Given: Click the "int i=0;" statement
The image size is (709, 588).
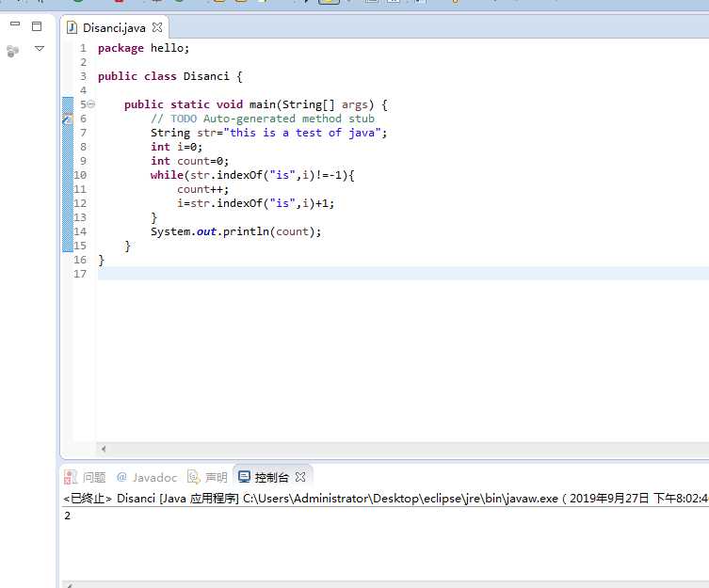Looking at the screenshot, I should click(x=176, y=147).
